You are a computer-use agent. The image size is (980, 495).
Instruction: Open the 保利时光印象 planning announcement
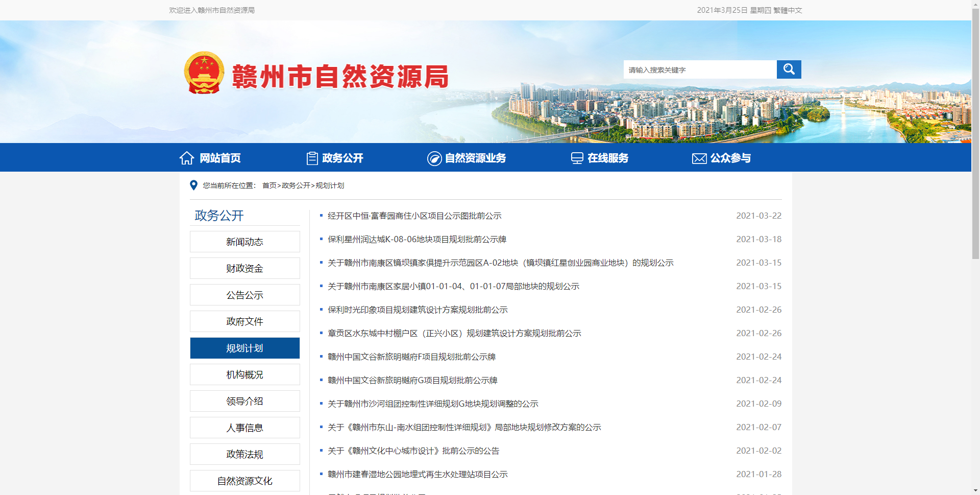[418, 310]
